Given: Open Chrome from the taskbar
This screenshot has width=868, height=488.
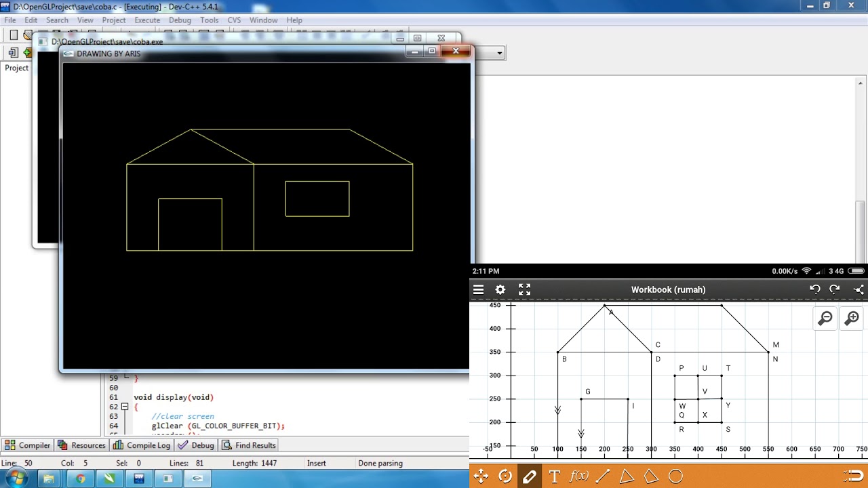Looking at the screenshot, I should click(x=80, y=479).
